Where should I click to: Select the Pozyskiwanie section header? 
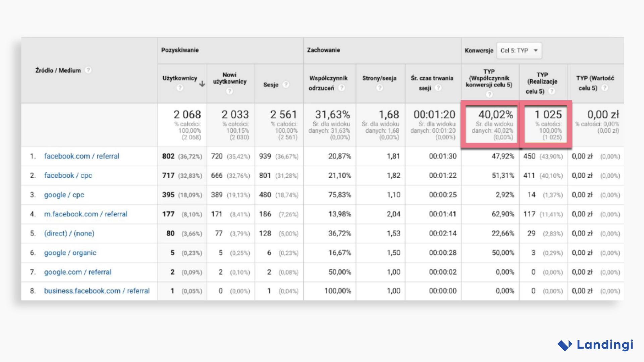(x=180, y=50)
